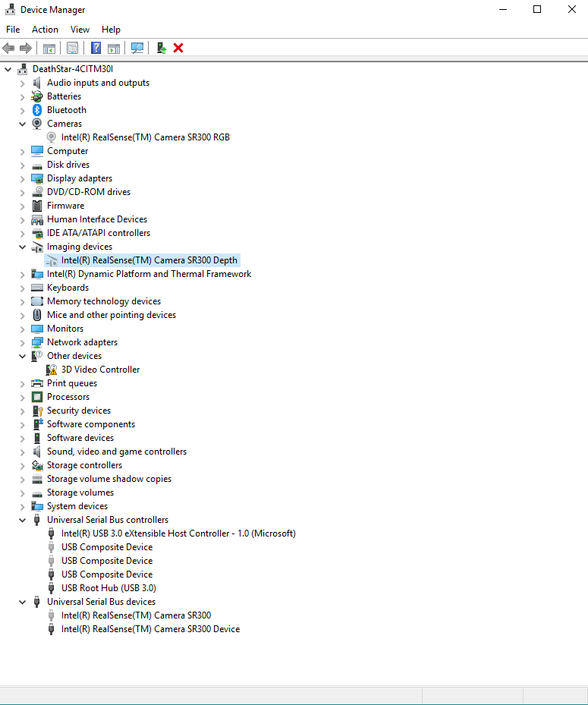
Task: Collapse the Other devices node
Action: click(23, 356)
